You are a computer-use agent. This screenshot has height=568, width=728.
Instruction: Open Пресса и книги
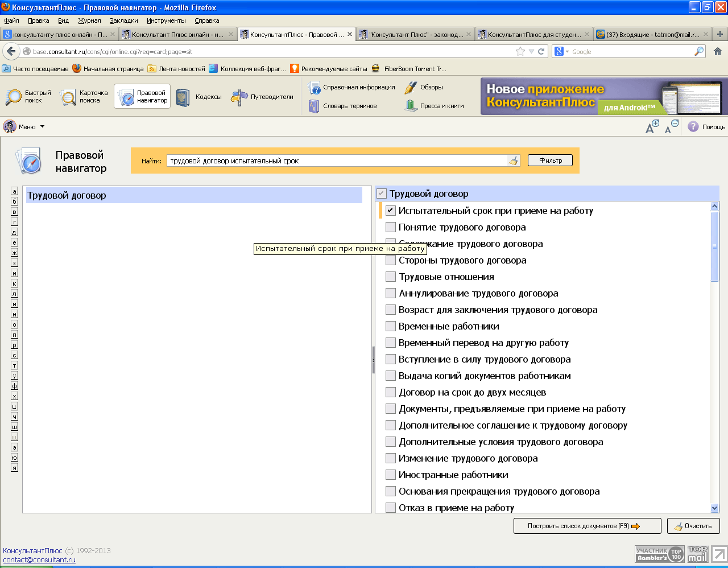(435, 106)
